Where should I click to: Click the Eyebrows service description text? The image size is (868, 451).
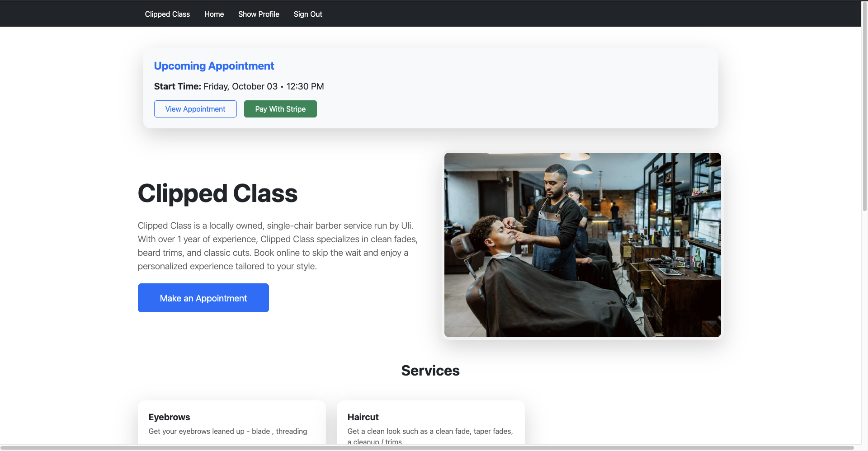coord(228,432)
